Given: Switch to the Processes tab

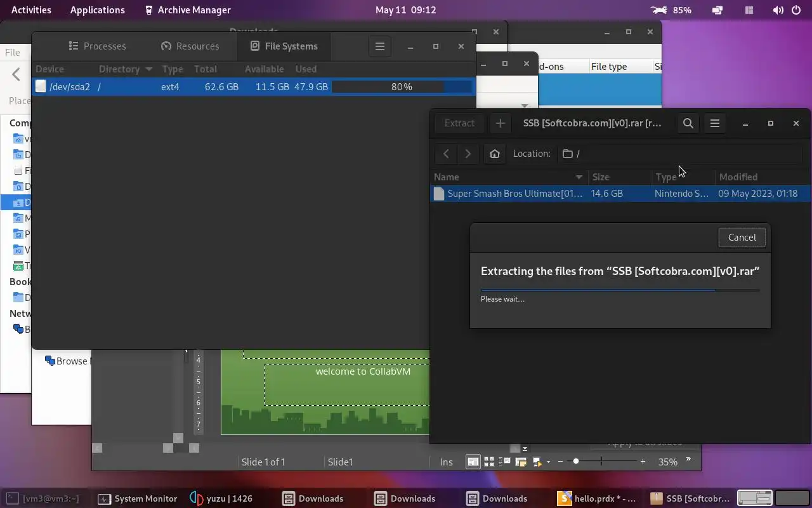Looking at the screenshot, I should [x=97, y=46].
